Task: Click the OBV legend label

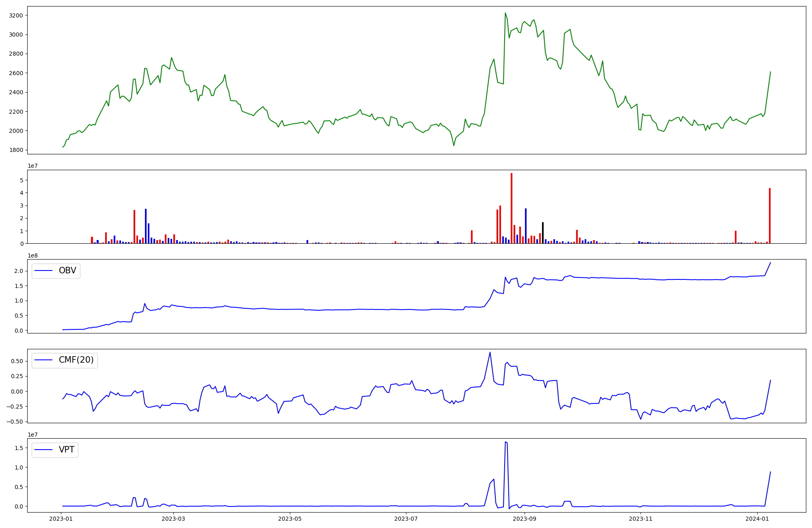Action: click(67, 270)
